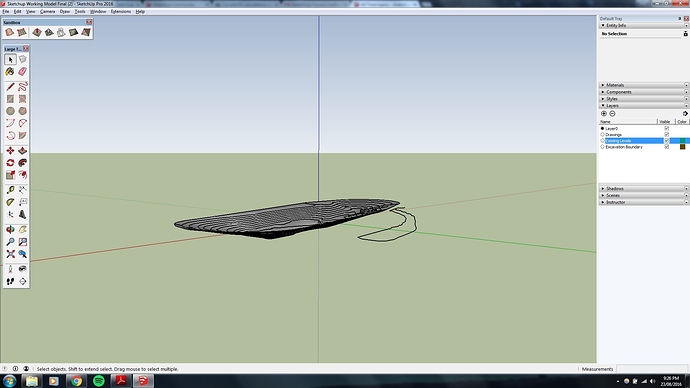The image size is (690, 388).
Task: Uncheck Excavation Boundary visible checkbox
Action: pyautogui.click(x=667, y=147)
